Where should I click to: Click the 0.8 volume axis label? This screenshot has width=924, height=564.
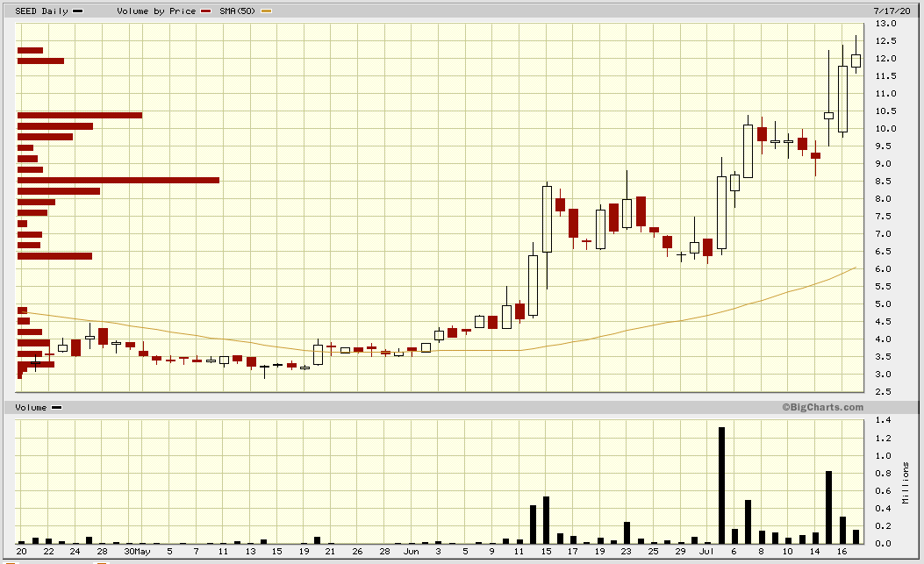pos(884,474)
